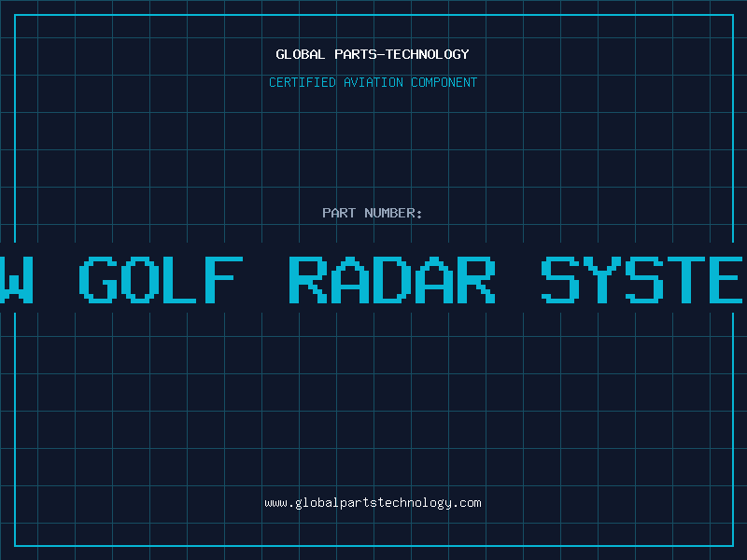Click the CERTIFIED AVIATION COMPONENT subtitle
This screenshot has height=560, width=747.
[x=373, y=82]
